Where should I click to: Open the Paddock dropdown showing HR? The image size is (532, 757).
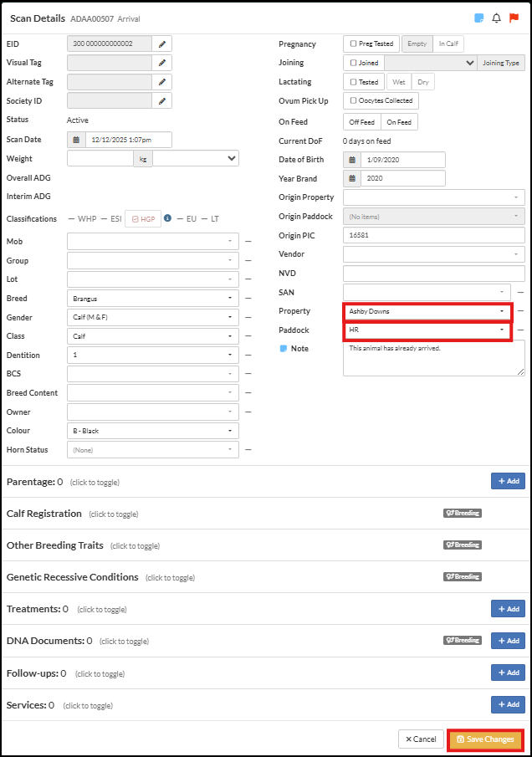tap(427, 330)
